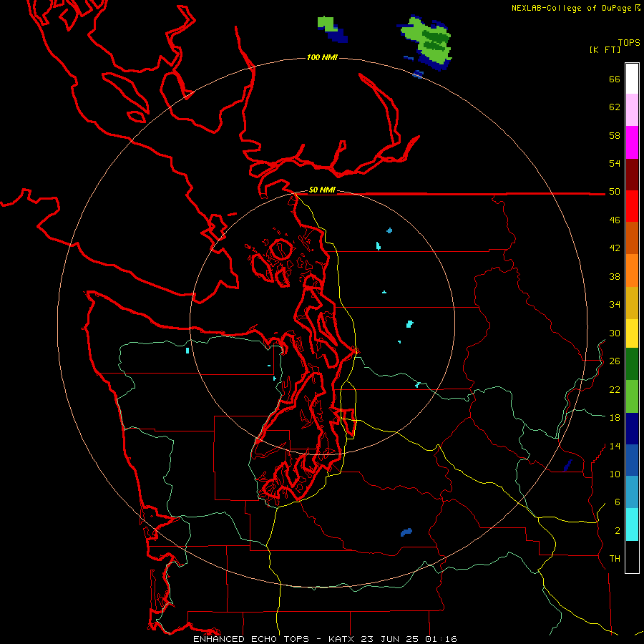Click legend value "46"
This screenshot has width=644, height=644.
coord(615,220)
